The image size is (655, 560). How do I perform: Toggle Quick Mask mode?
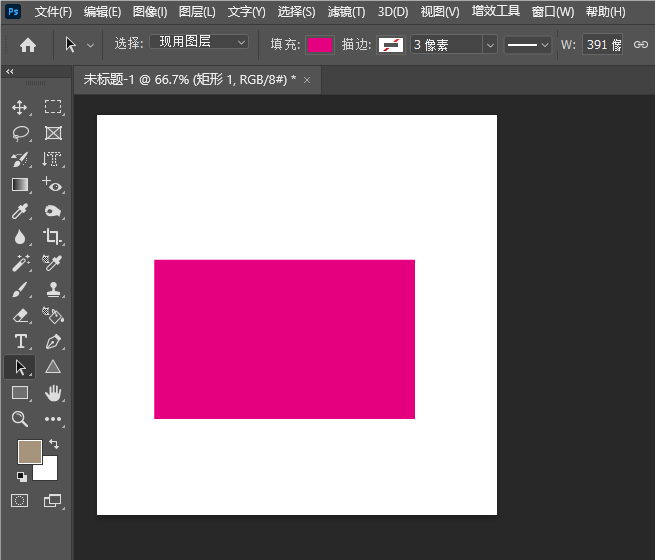[20, 500]
